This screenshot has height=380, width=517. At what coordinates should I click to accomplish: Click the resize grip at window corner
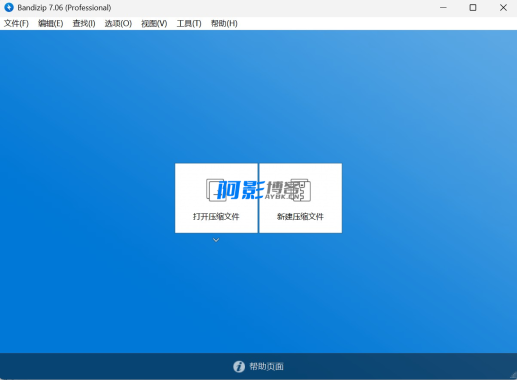point(513,376)
